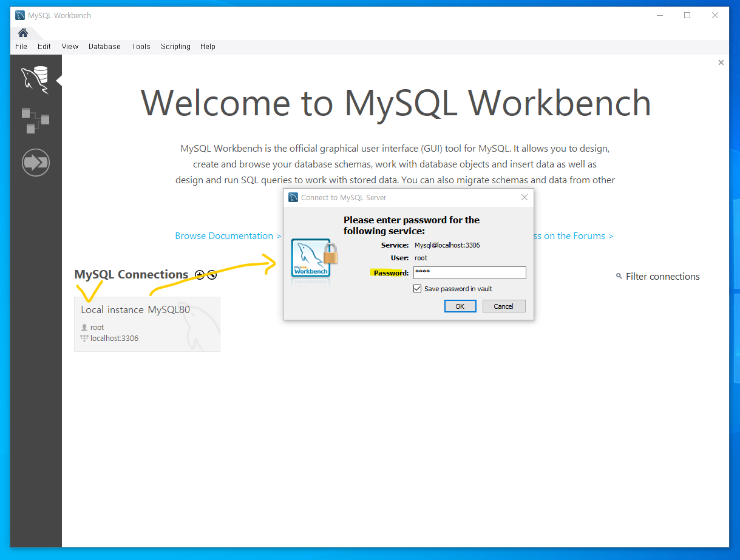Viewport: 740px width, 560px height.
Task: Open the Manage connections wrench icon
Action: pos(211,275)
